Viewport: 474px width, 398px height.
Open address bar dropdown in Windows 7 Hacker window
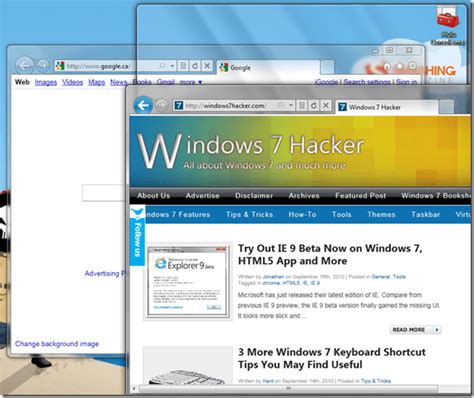[291, 106]
